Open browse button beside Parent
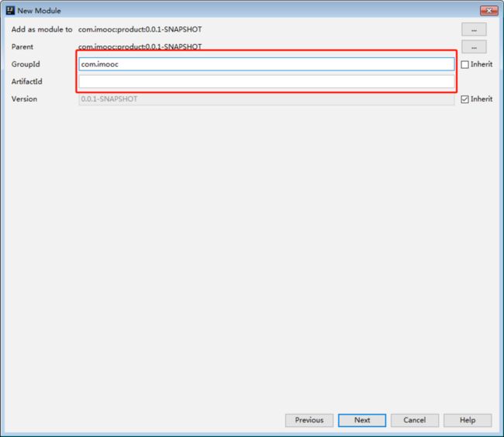Image resolution: width=504 pixels, height=437 pixels. click(x=474, y=47)
